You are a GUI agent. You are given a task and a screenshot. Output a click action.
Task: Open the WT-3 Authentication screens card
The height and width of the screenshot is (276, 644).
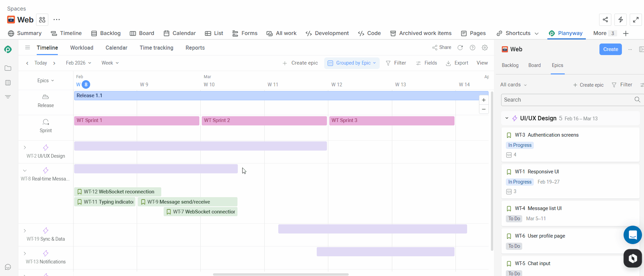click(x=571, y=144)
